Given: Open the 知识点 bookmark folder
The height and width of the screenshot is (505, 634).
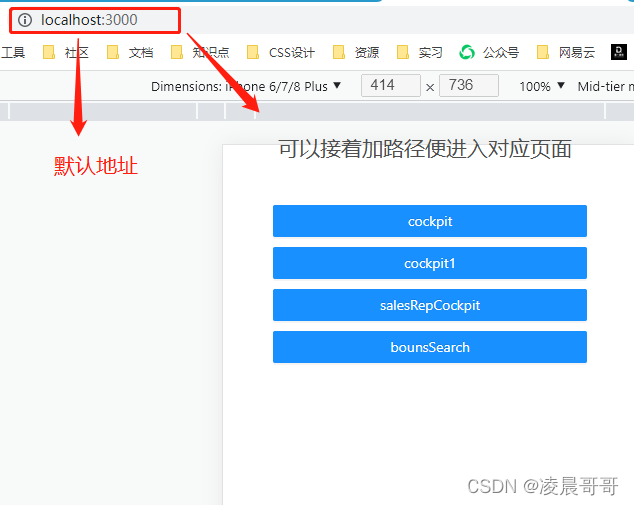Looking at the screenshot, I should point(200,53).
